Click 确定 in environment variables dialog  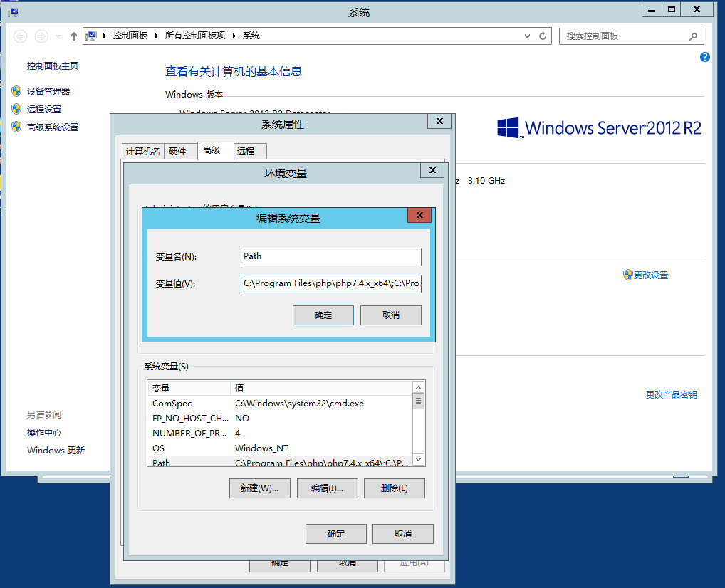336,534
